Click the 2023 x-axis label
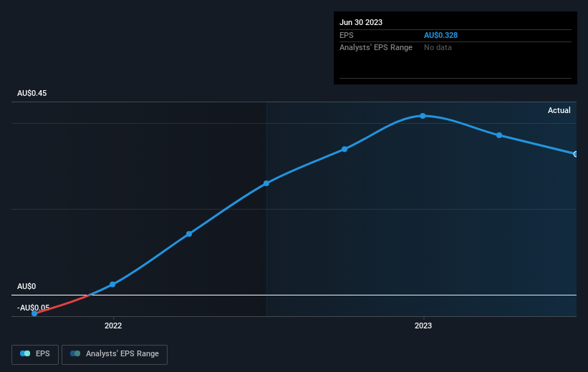 tap(423, 325)
